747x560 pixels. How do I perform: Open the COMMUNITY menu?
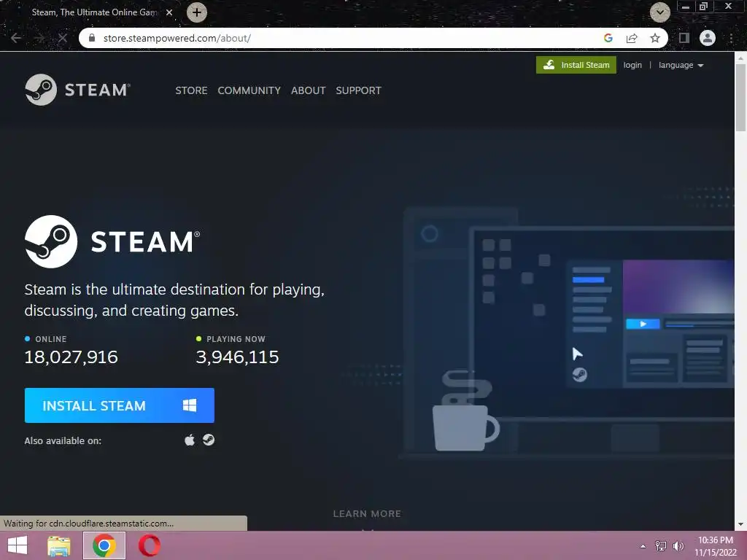(x=249, y=90)
